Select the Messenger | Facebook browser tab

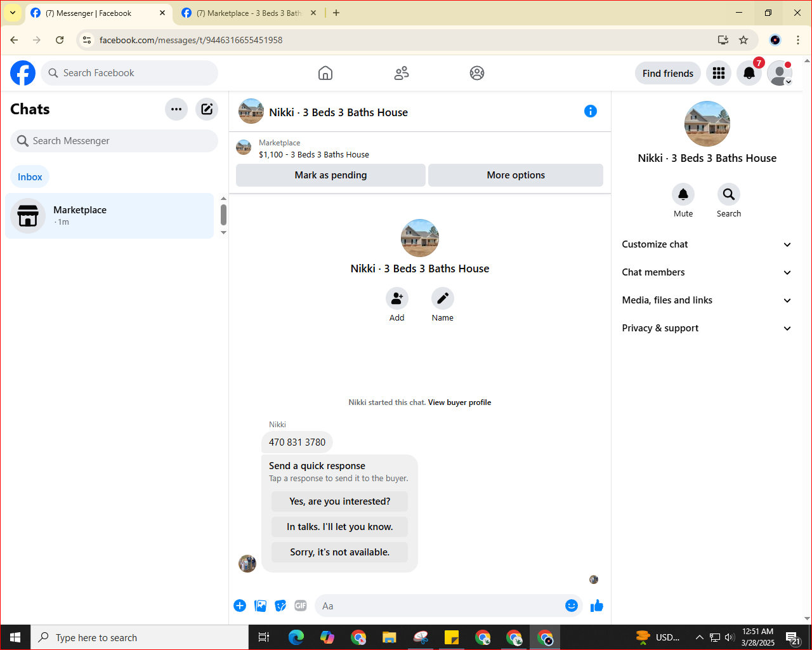coord(98,13)
